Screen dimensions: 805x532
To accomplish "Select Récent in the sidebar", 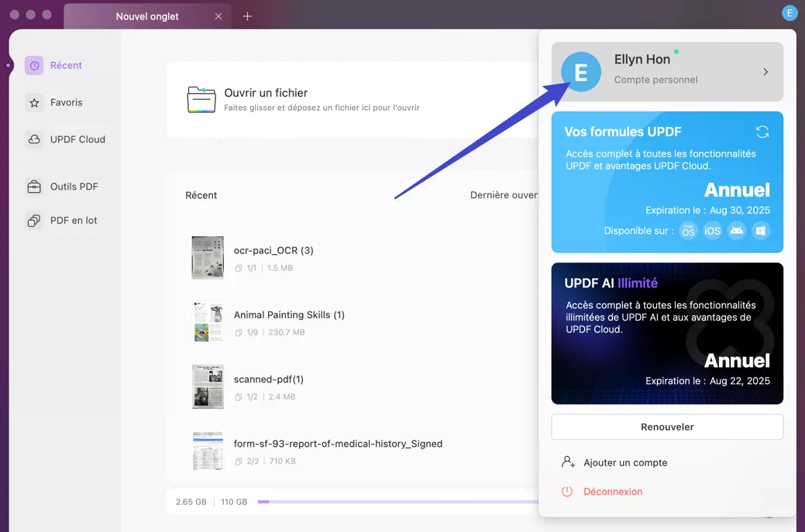I will click(66, 66).
